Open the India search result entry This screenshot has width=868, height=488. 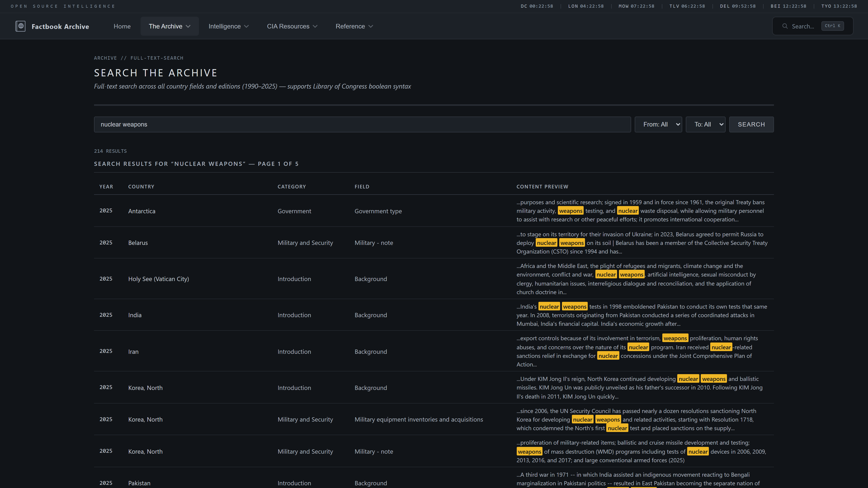click(135, 315)
